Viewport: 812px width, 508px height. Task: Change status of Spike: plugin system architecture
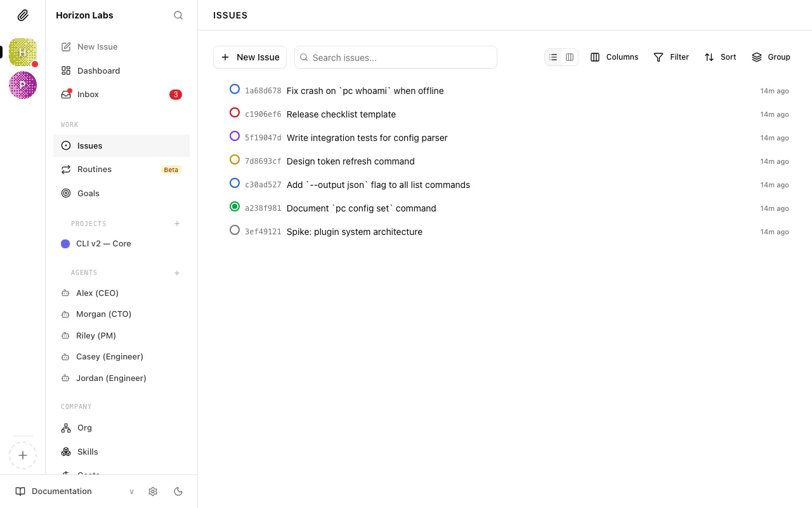235,231
